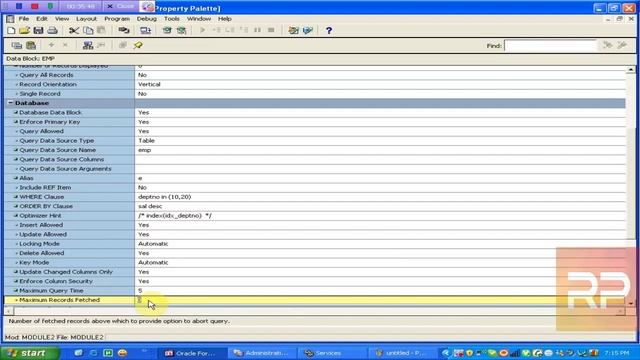Click the New form module icon
The width and height of the screenshot is (640, 360).
click(11, 31)
